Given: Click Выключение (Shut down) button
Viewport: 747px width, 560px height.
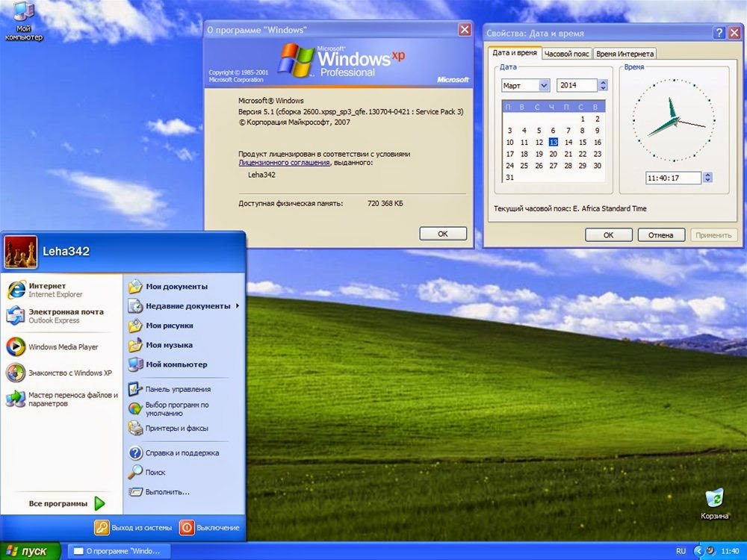Looking at the screenshot, I should click(x=210, y=528).
